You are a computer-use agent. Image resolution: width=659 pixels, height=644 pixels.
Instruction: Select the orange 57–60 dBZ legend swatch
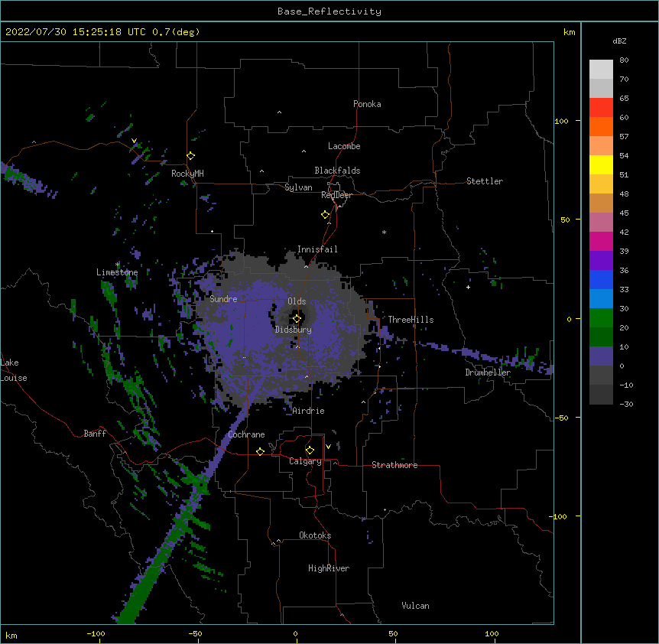tap(601, 126)
